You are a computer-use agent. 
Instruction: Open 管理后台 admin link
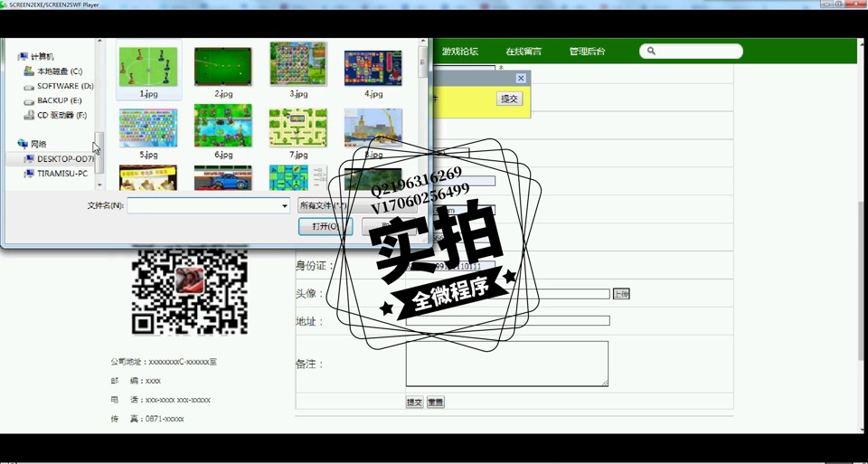click(587, 52)
